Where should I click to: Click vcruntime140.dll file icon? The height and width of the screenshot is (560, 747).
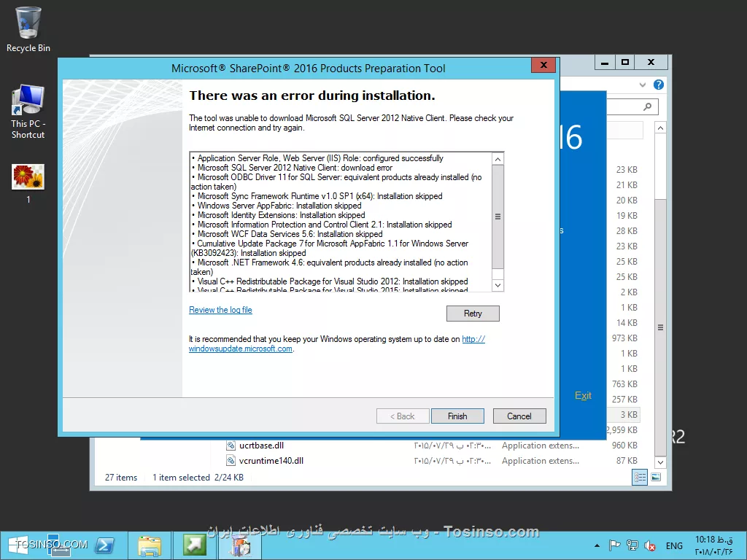click(x=231, y=461)
